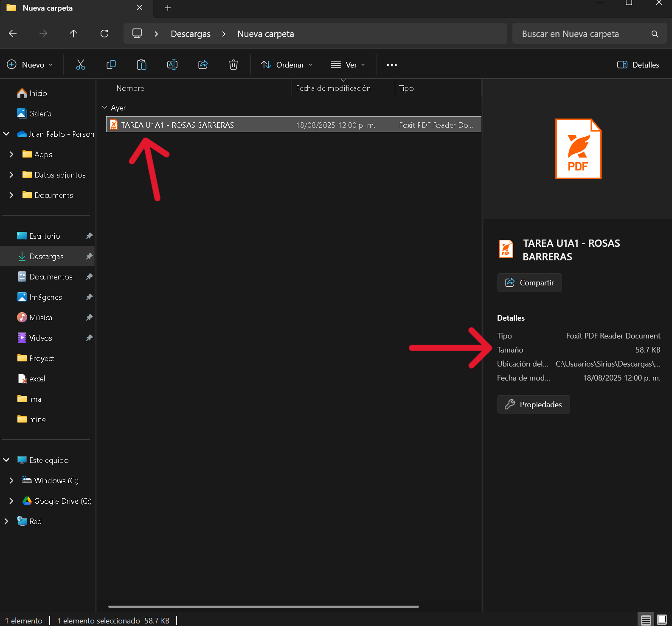Screen dimensions: 672x626
Task: Unpin Escritorio using its pin icon
Action: pyautogui.click(x=89, y=236)
